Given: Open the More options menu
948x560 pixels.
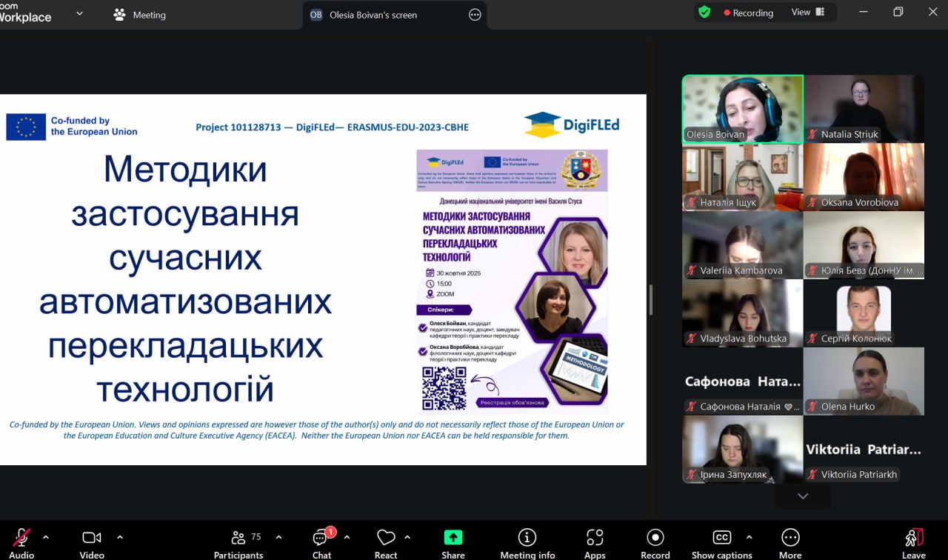Looking at the screenshot, I should coord(790,543).
